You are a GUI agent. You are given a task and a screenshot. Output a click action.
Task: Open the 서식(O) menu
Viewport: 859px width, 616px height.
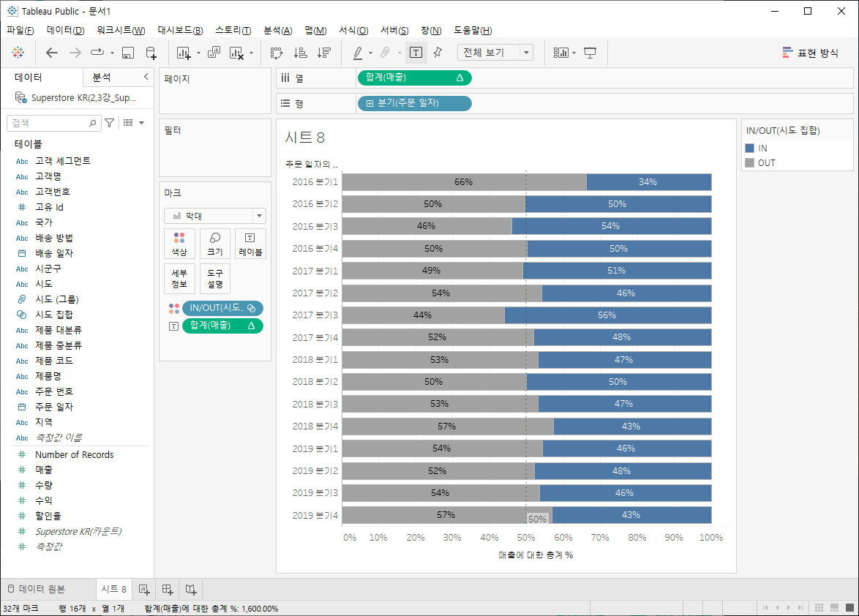[x=353, y=30]
